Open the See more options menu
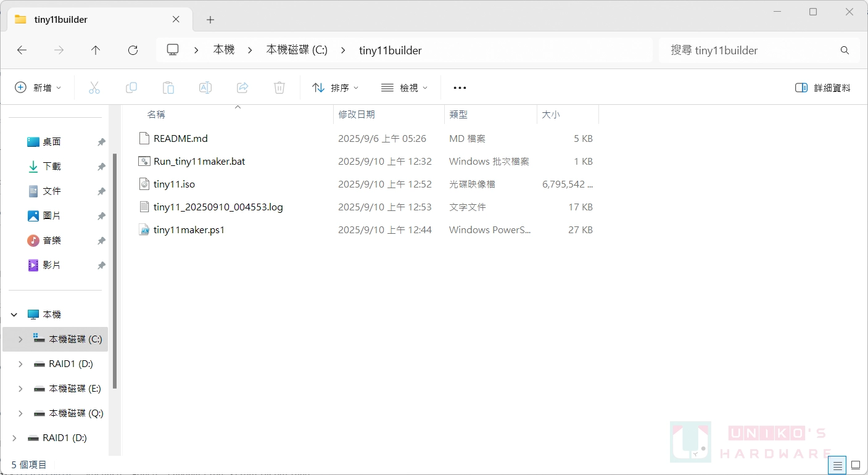 coord(460,88)
